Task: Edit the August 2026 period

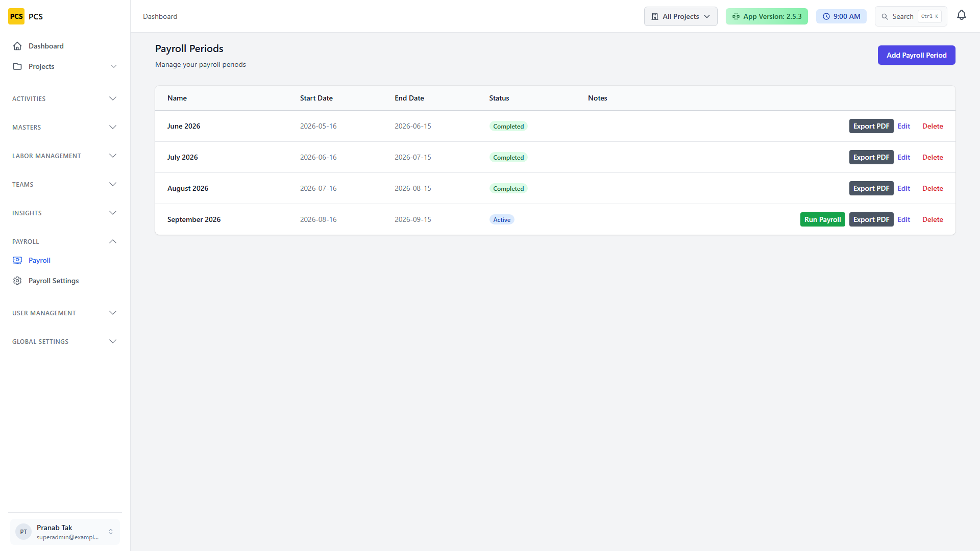Action: pos(903,188)
